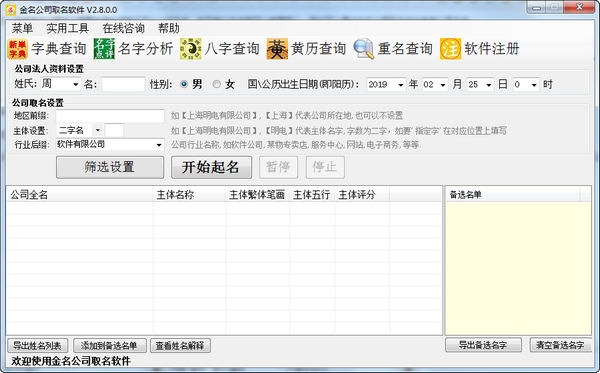Open the 实用工具 menu
This screenshot has height=373, width=600.
67,28
